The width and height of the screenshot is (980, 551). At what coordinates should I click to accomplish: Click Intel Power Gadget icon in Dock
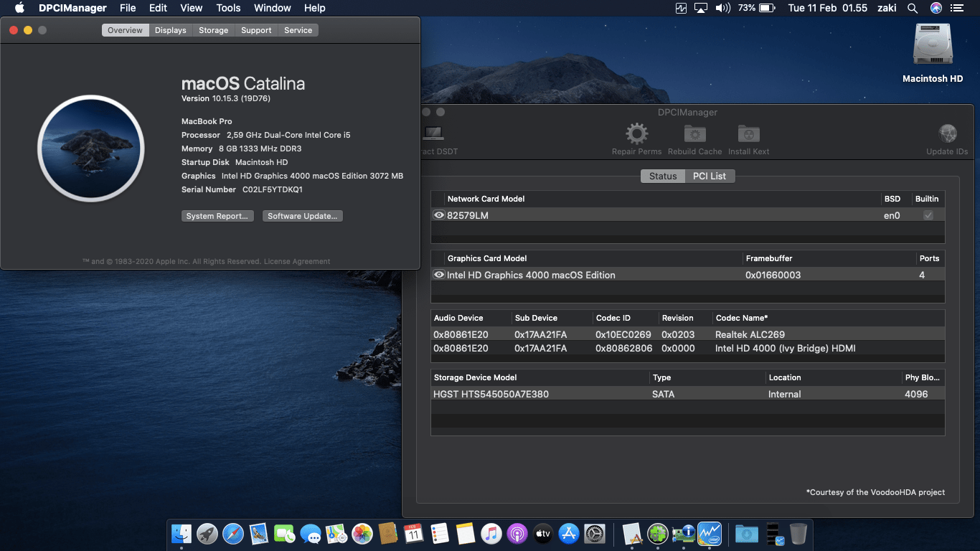(710, 534)
